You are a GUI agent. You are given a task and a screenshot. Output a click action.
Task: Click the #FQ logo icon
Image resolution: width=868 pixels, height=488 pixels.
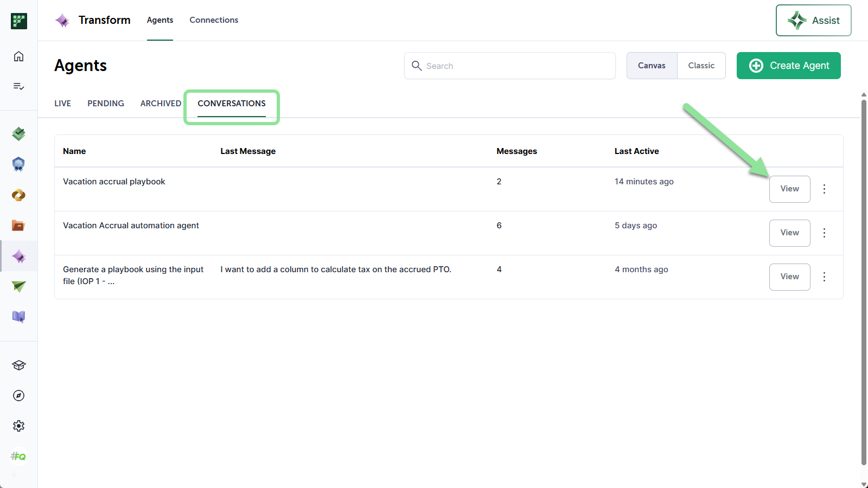(18, 457)
